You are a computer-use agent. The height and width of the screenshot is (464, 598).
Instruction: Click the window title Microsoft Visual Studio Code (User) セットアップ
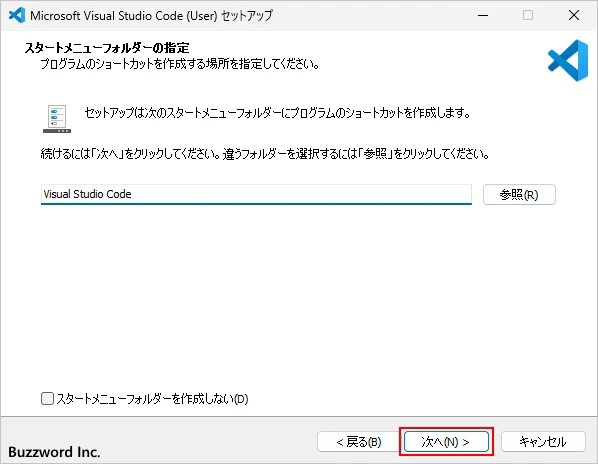coord(151,16)
